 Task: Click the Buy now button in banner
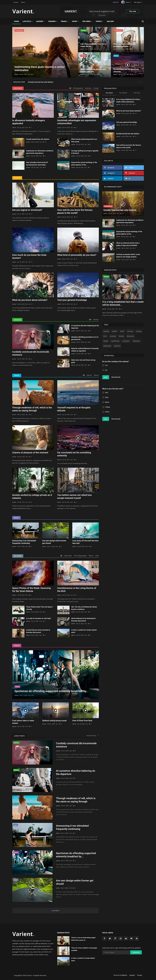132,12
